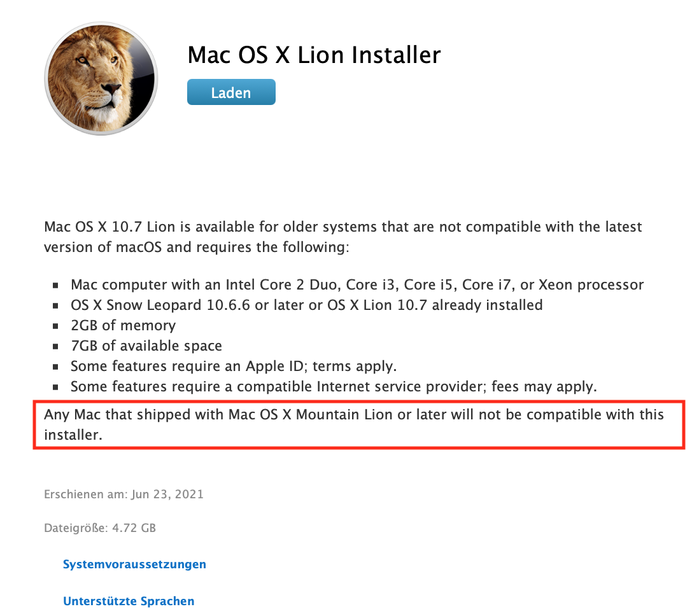Click the intro paragraph about Mac OS X 10.7 Lion

click(342, 237)
